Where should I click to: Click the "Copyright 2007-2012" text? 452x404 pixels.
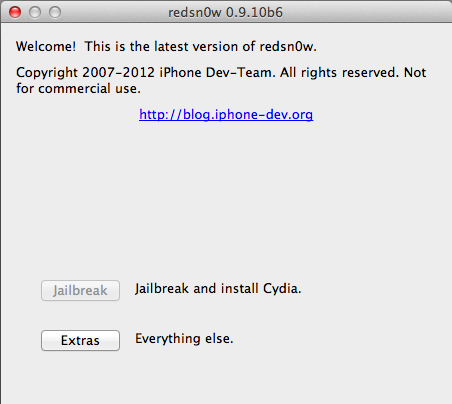pyautogui.click(x=85, y=73)
